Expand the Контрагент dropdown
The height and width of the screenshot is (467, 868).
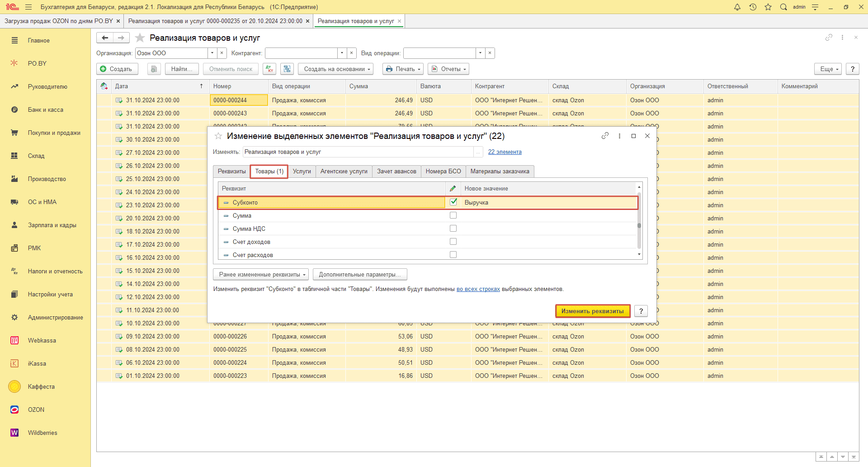(x=342, y=53)
